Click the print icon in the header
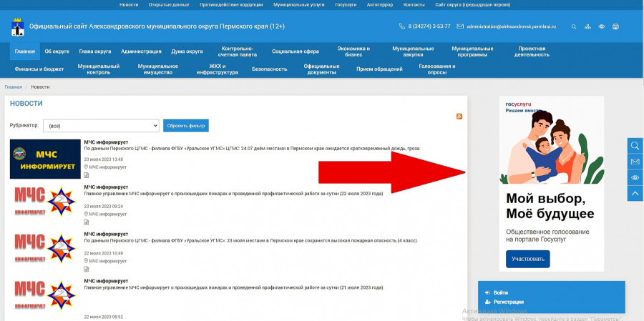The image size is (644, 321). pos(615,26)
